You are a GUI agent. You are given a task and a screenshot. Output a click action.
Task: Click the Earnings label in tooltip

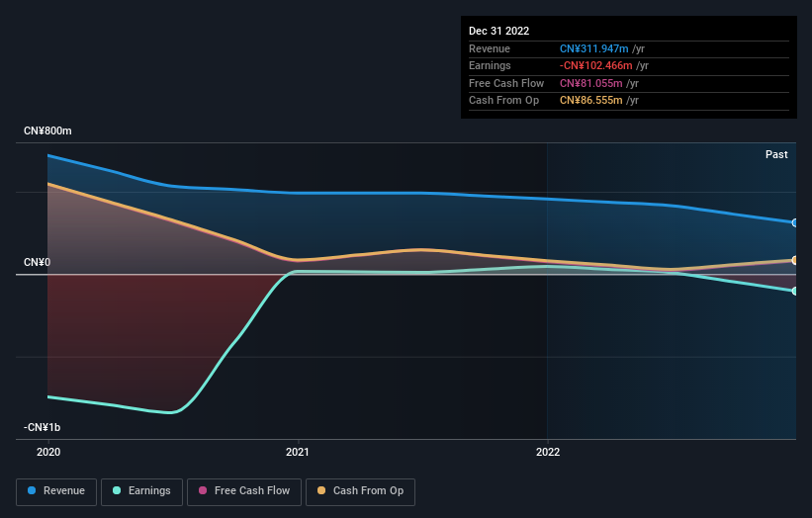pyautogui.click(x=490, y=65)
